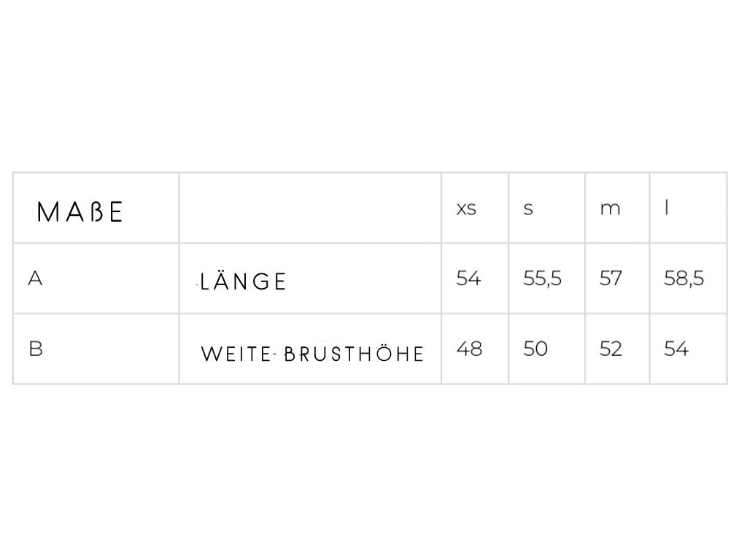Select the word BRUSTHÖHE in row B
Screen dimensions: 747x560
[x=353, y=354]
